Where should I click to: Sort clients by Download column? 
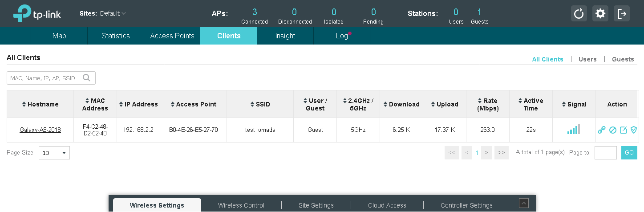click(x=401, y=104)
